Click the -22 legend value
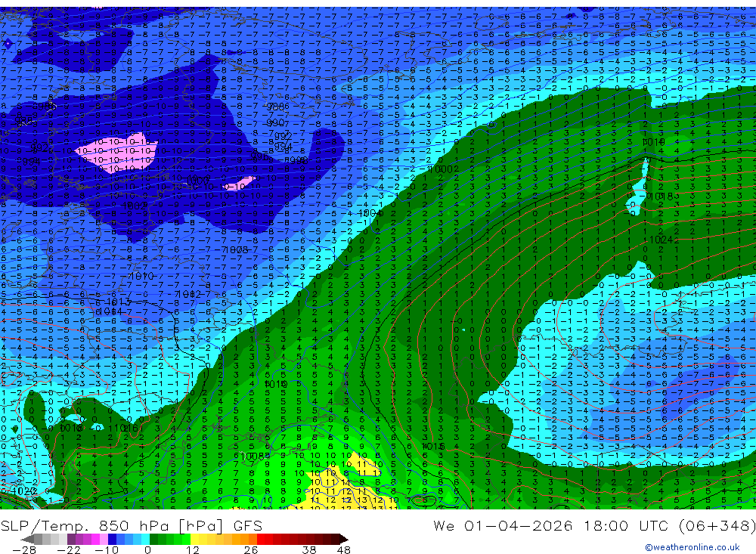The height and width of the screenshot is (554, 756). (x=69, y=550)
